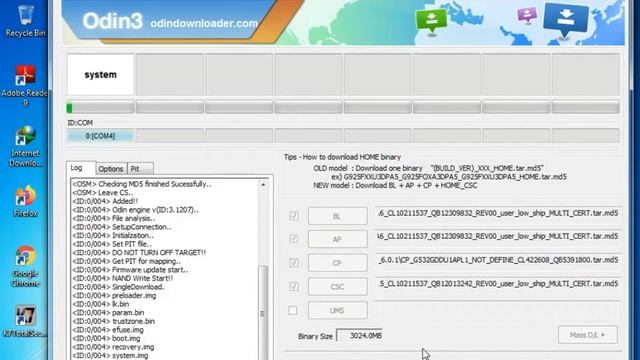Click the AP file button
This screenshot has height=360, width=640.
pos(338,240)
